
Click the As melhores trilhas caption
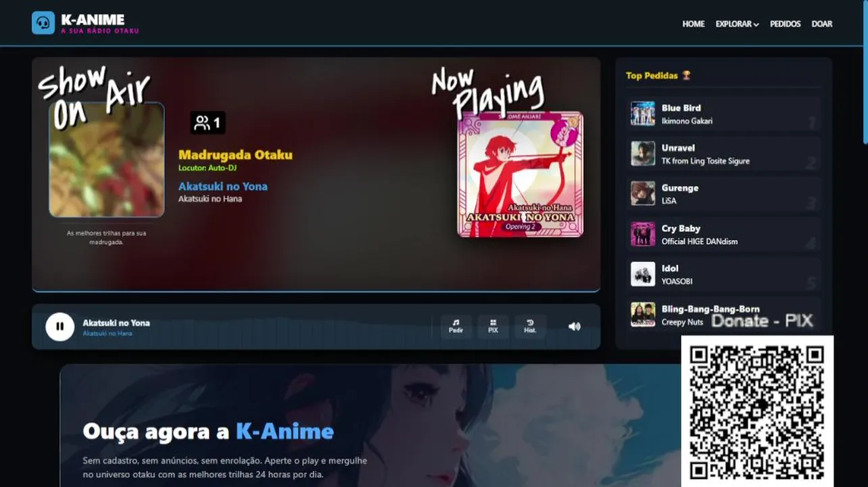[106, 237]
